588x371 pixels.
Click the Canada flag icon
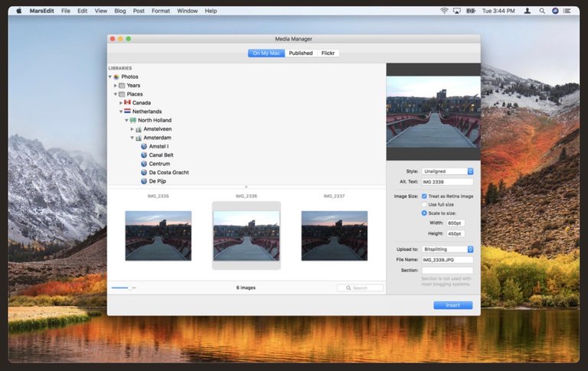click(x=127, y=103)
